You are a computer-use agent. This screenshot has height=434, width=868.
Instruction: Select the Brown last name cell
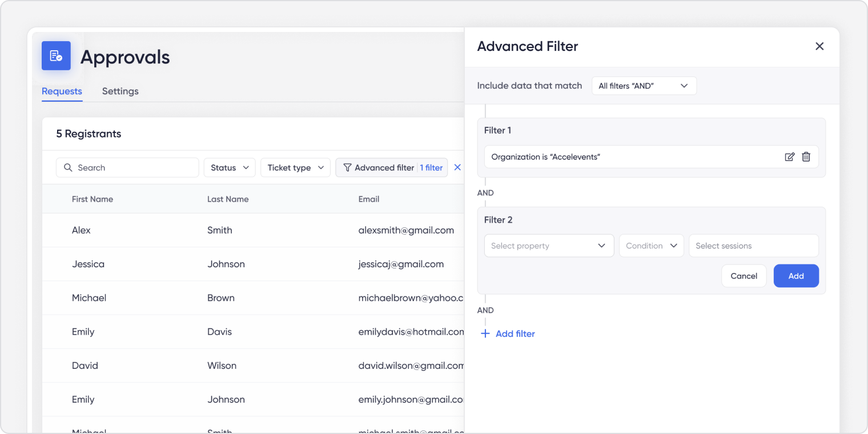click(x=221, y=298)
